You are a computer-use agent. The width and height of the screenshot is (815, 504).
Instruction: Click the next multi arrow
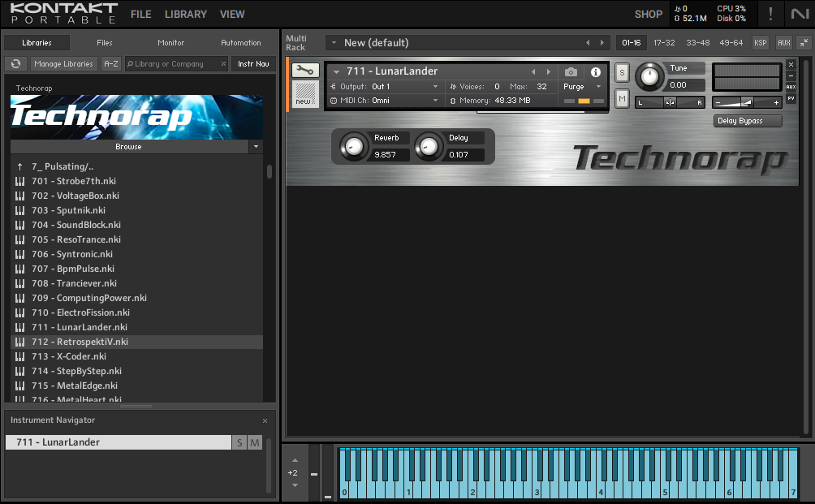pos(602,42)
